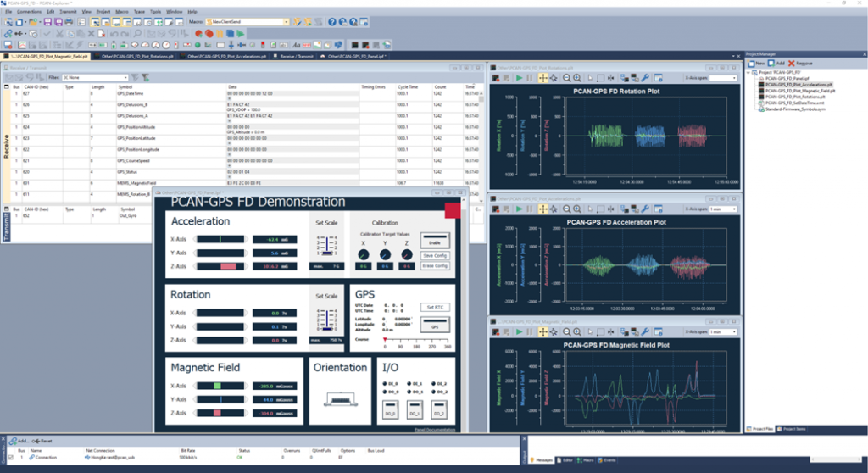
Task: Click the Pause icon in Acceleration plot toolbar
Action: click(529, 209)
